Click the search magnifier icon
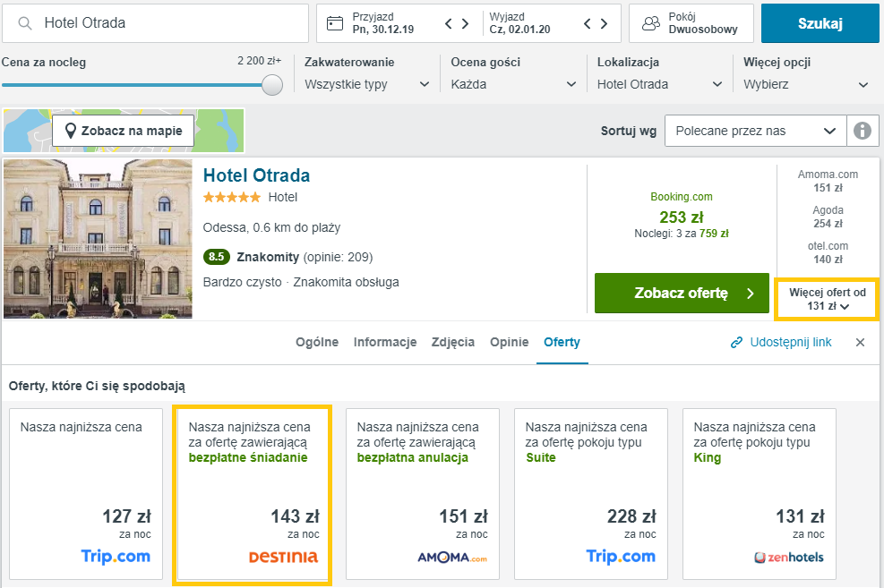Image resolution: width=884 pixels, height=588 pixels. (25, 23)
